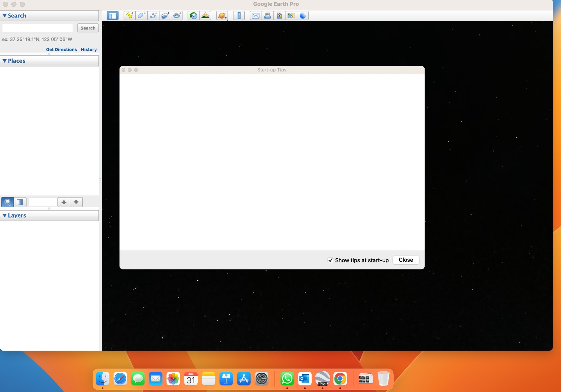Open Photos from the dock
561x392 pixels.
coord(173,379)
